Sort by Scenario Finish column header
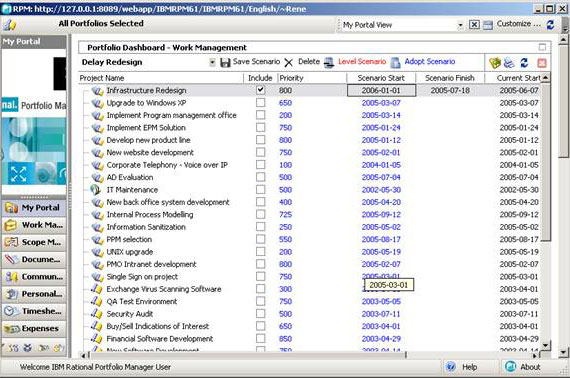Screen dimensions: 570x378 pyautogui.click(x=450, y=78)
